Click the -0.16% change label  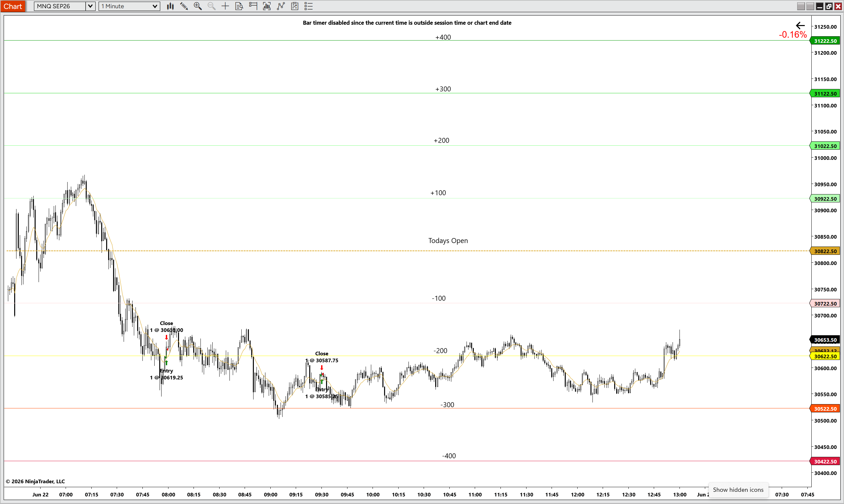[x=793, y=35]
